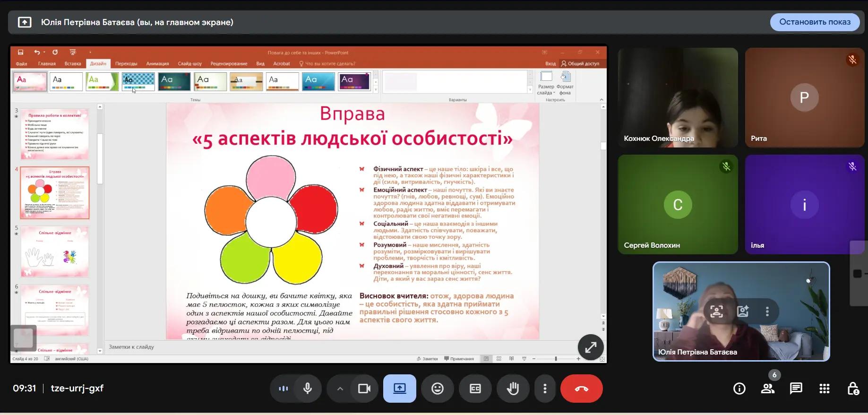Toggle closed captions on
The width and height of the screenshot is (868, 415).
[475, 389]
